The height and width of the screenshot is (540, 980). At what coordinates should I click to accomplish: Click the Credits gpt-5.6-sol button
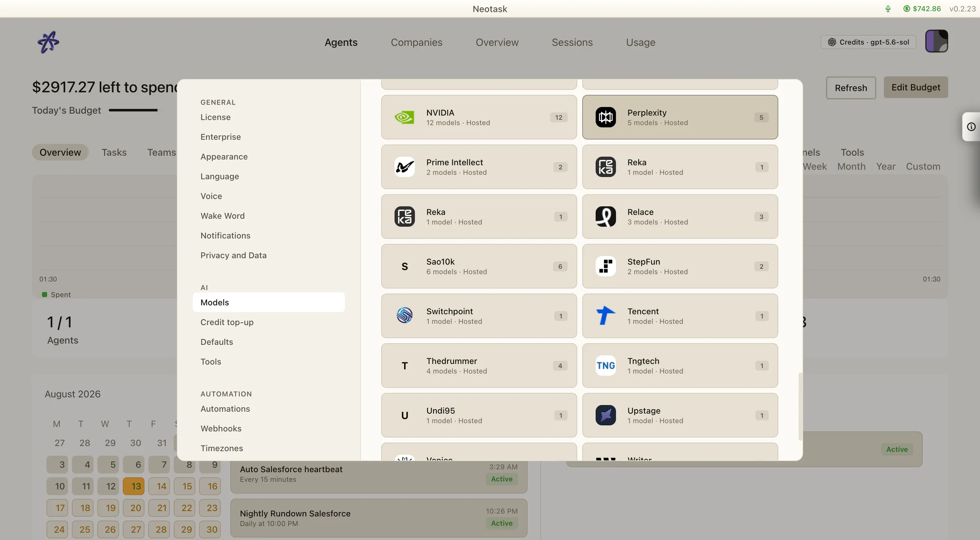tap(869, 42)
